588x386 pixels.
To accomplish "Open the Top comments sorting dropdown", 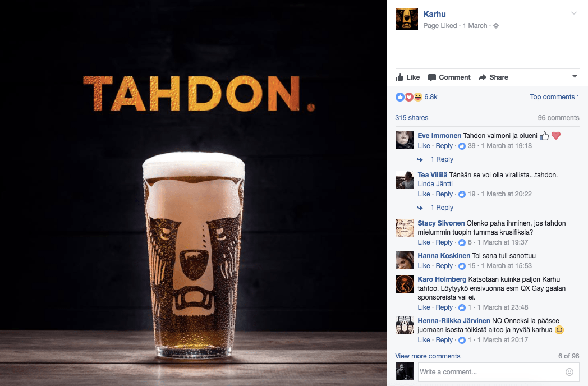I will [554, 97].
